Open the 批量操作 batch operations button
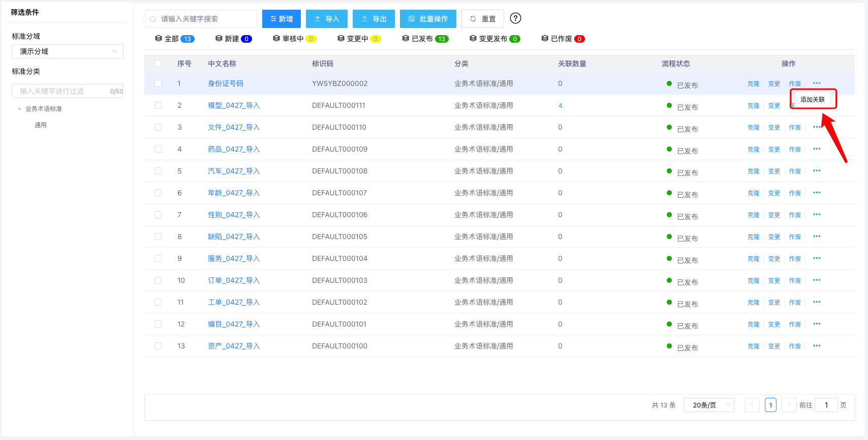Viewport: 868px width, 440px height. (428, 19)
